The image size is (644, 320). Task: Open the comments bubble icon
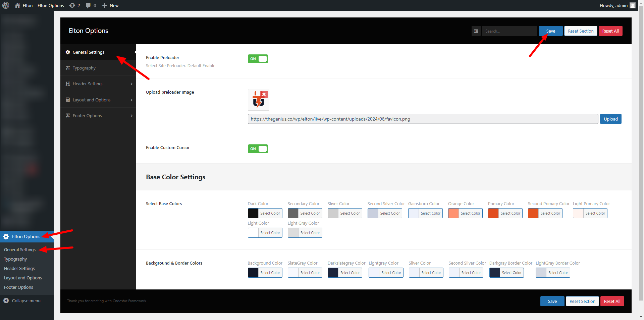pyautogui.click(x=88, y=5)
